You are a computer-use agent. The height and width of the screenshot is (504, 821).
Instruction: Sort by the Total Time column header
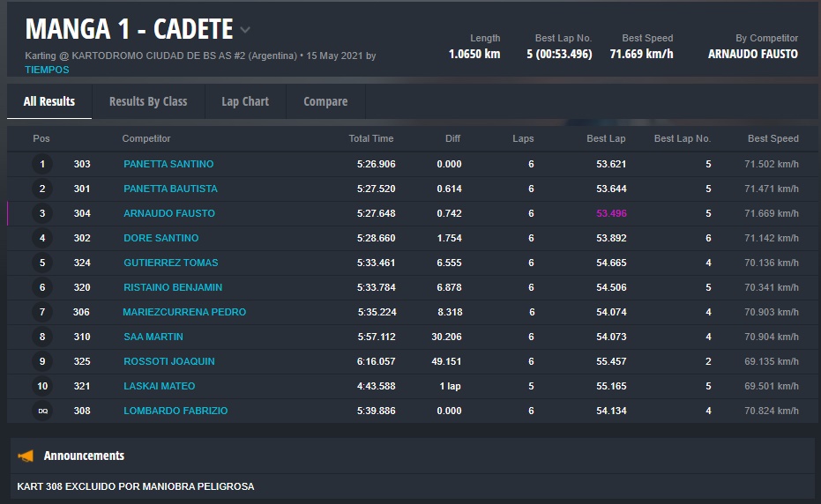pyautogui.click(x=371, y=138)
